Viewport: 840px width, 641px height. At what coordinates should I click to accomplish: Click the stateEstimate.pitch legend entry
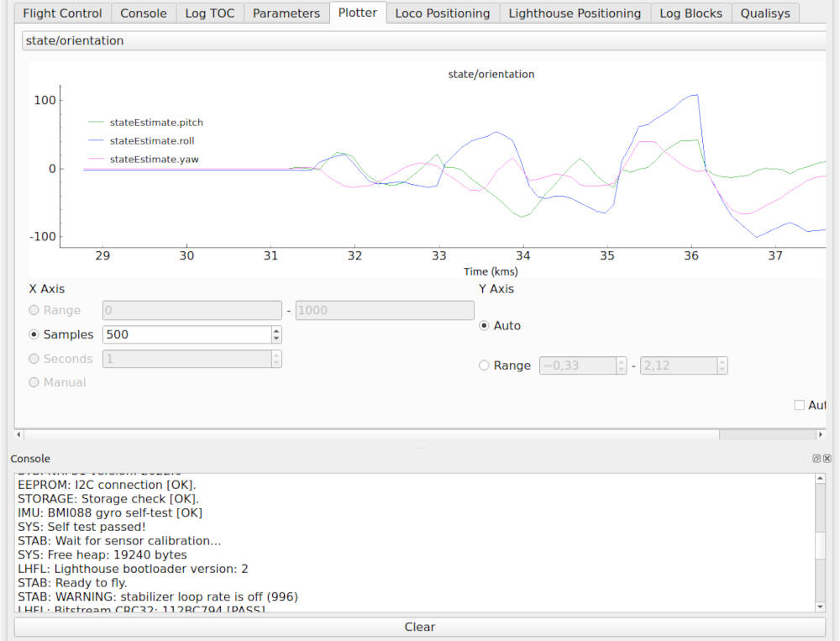click(x=146, y=122)
